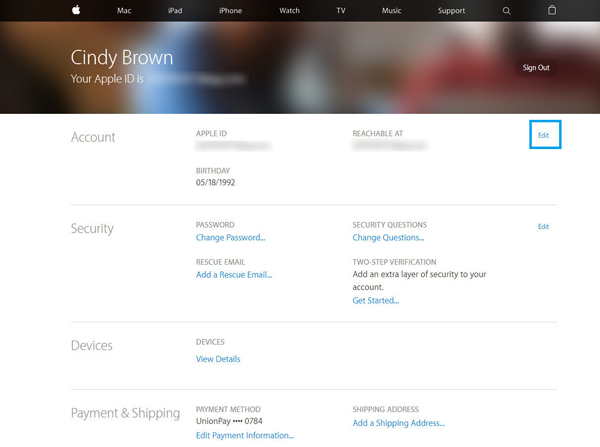The image size is (600, 447).
Task: Edit the Account section
Action: click(x=543, y=135)
